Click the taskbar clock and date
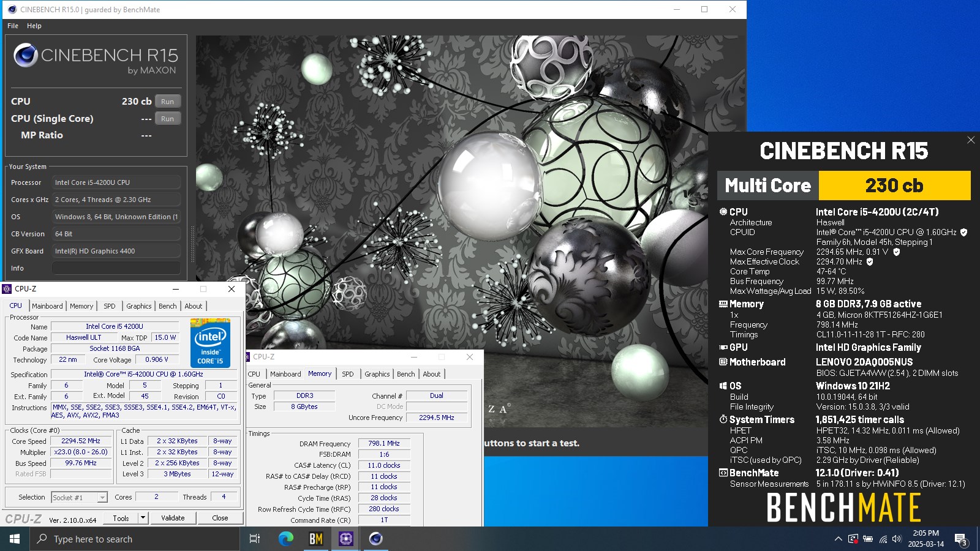980x551 pixels. pyautogui.click(x=925, y=539)
